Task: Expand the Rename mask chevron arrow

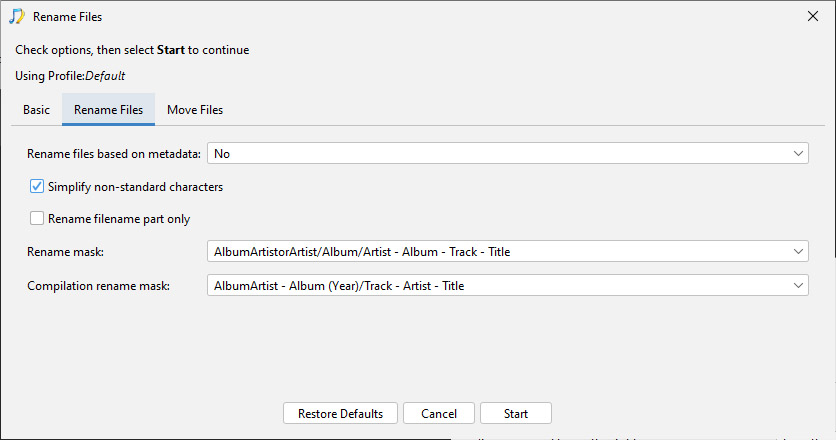Action: (798, 251)
